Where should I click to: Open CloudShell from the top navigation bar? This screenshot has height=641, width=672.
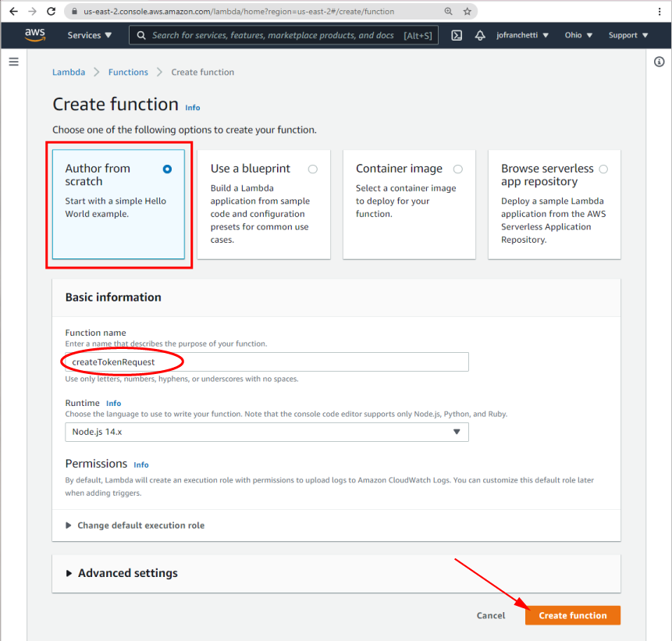tap(456, 35)
